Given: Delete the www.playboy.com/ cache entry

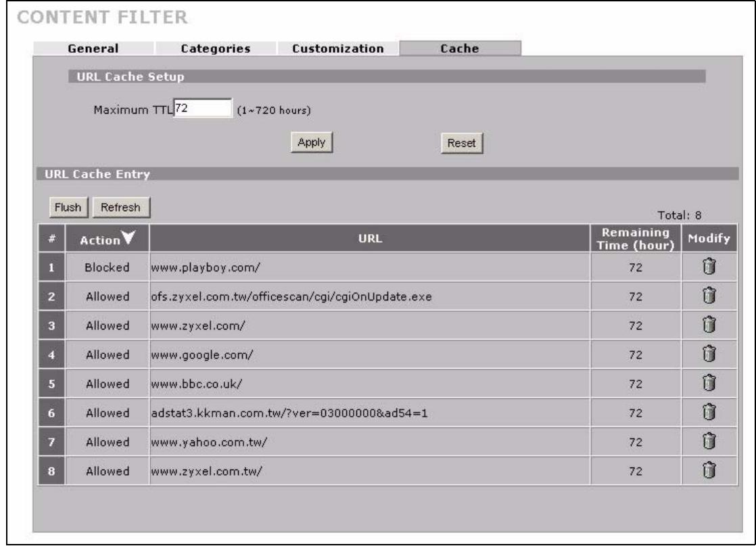Looking at the screenshot, I should coord(709,267).
